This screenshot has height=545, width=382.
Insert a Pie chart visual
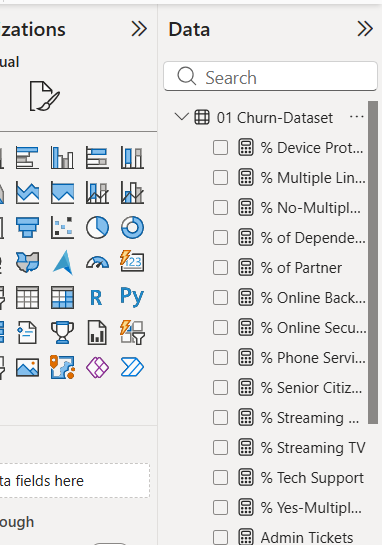97,228
